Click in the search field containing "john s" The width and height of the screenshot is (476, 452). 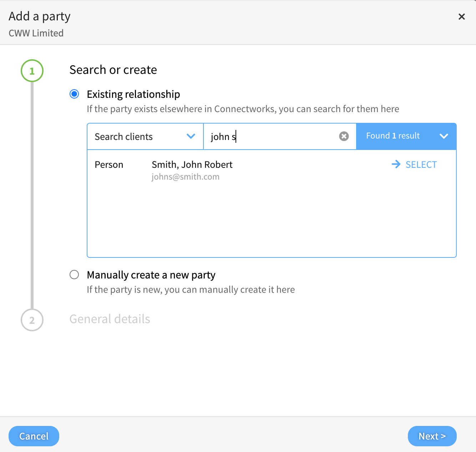pyautogui.click(x=271, y=136)
